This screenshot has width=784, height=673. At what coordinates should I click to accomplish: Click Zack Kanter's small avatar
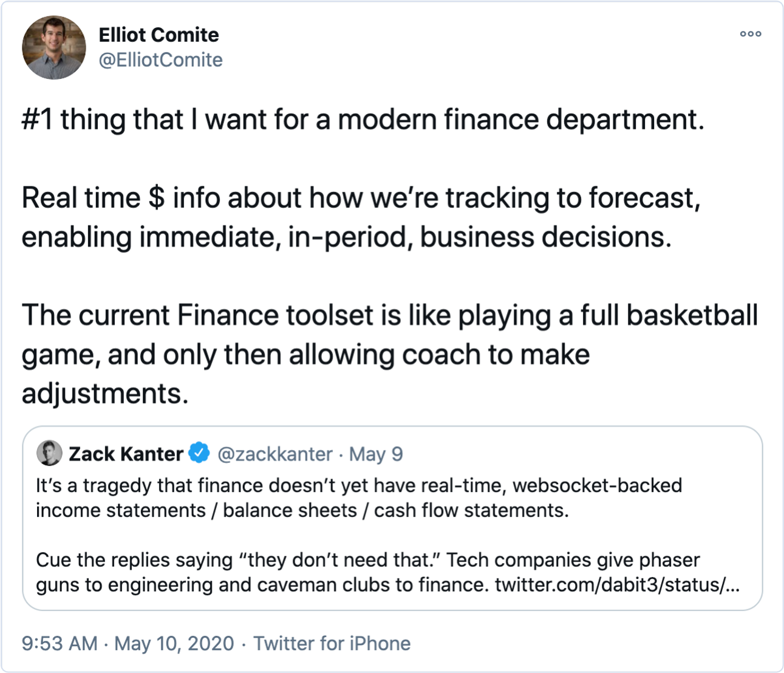[x=49, y=453]
